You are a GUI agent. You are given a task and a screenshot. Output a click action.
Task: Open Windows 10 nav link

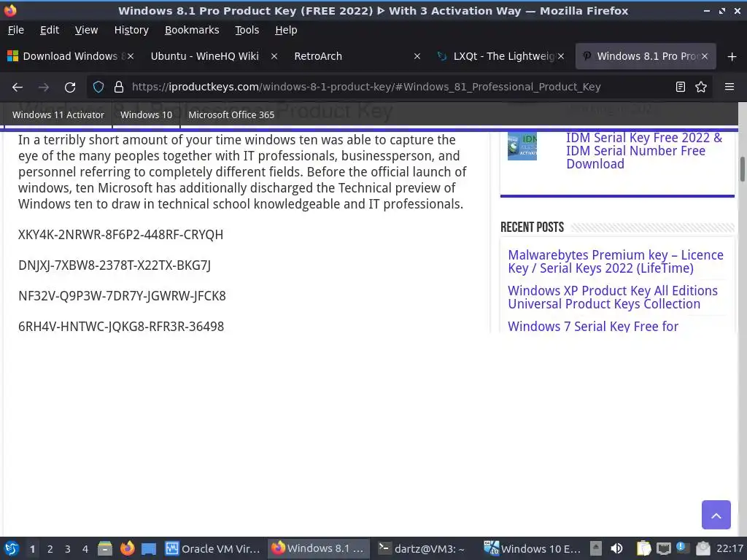pyautogui.click(x=146, y=114)
